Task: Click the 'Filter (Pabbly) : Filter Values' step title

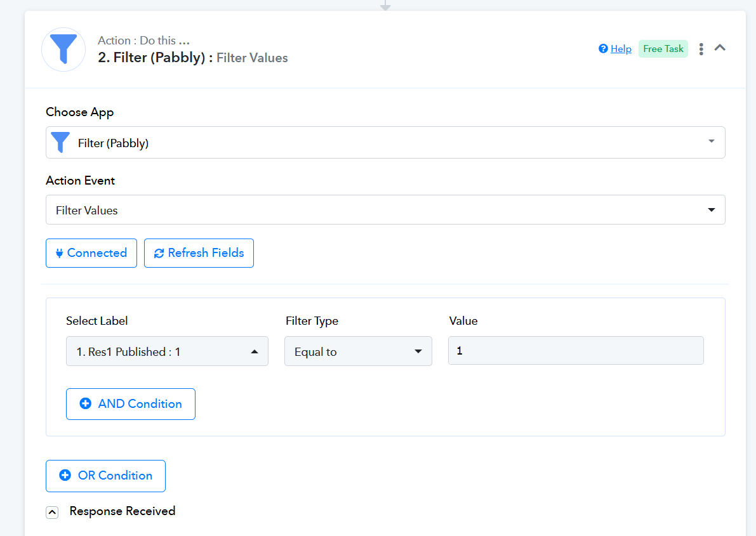Action: [193, 58]
